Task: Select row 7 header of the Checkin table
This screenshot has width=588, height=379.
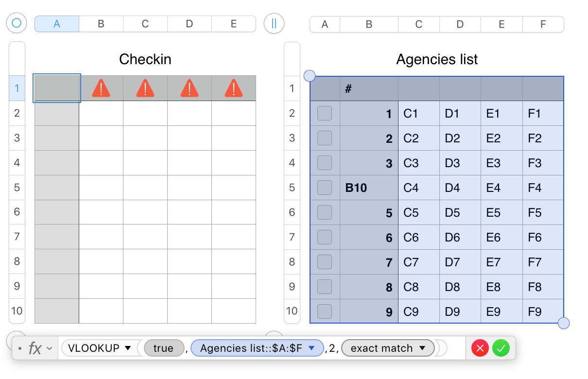Action: pos(17,237)
